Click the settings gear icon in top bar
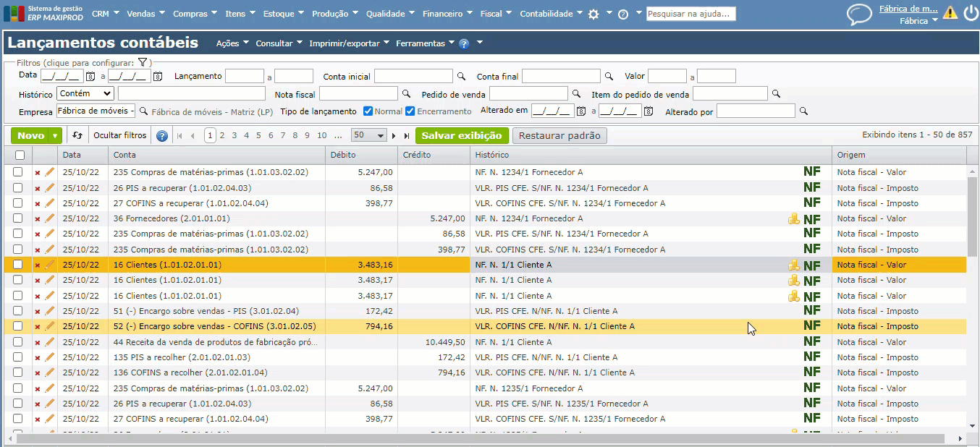The image size is (980, 447). [x=594, y=14]
